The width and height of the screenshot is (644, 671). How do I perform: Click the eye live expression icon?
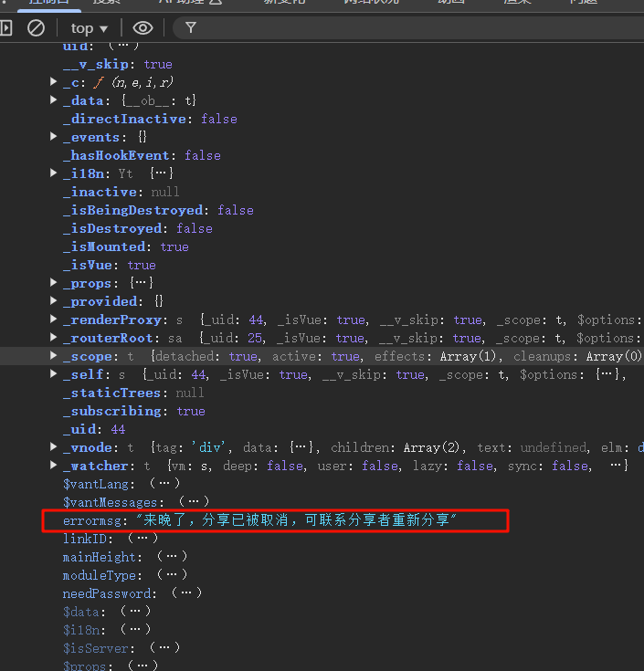[x=143, y=28]
